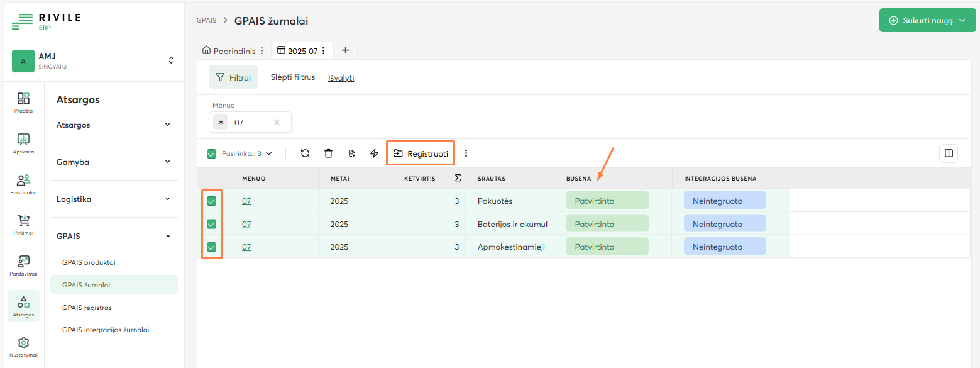The image size is (980, 368).
Task: Open the Sukurti naują dropdown
Action: tap(927, 21)
